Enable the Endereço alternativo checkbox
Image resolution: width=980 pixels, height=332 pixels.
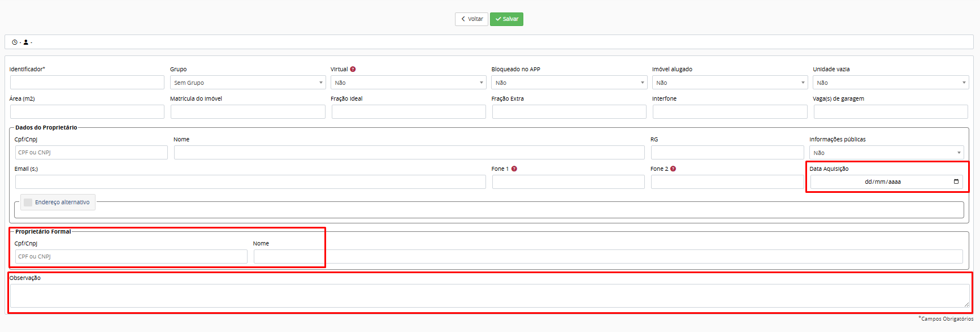(x=28, y=202)
